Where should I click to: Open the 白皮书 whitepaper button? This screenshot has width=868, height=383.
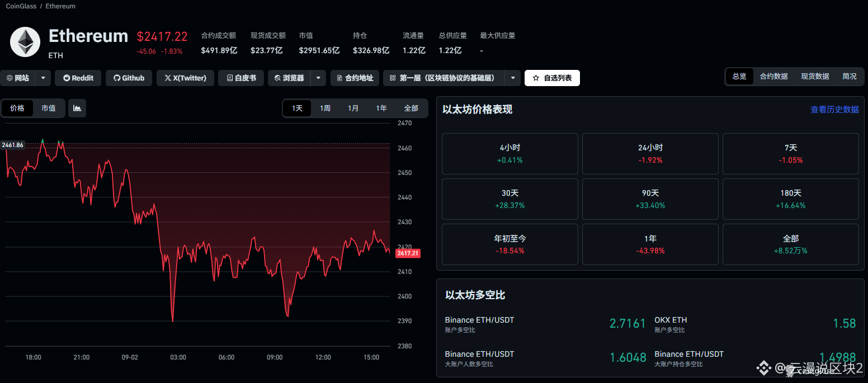coord(241,78)
